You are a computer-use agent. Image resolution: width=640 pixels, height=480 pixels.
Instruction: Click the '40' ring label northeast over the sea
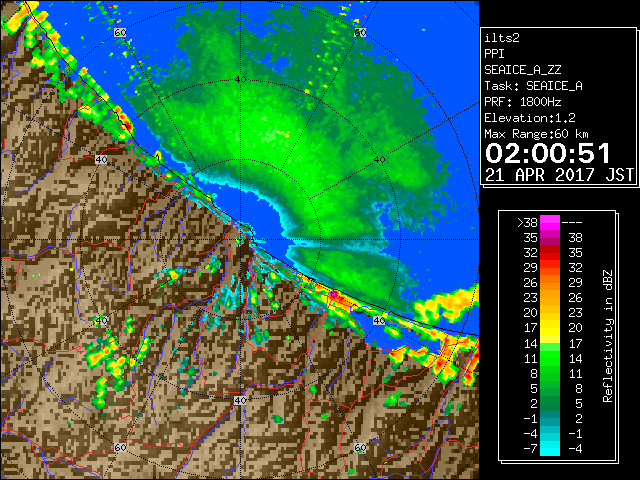pos(379,159)
